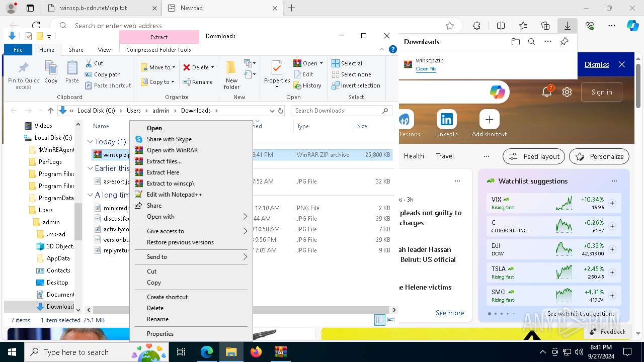This screenshot has width=644, height=362.
Task: Search Edge downloads magnifier icon
Action: pyautogui.click(x=532, y=42)
